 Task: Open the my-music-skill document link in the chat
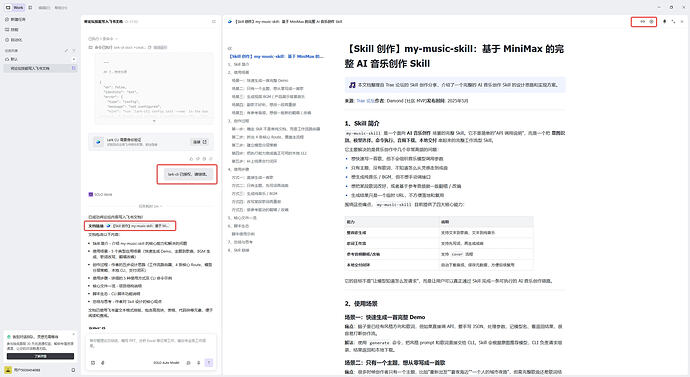[x=138, y=226]
